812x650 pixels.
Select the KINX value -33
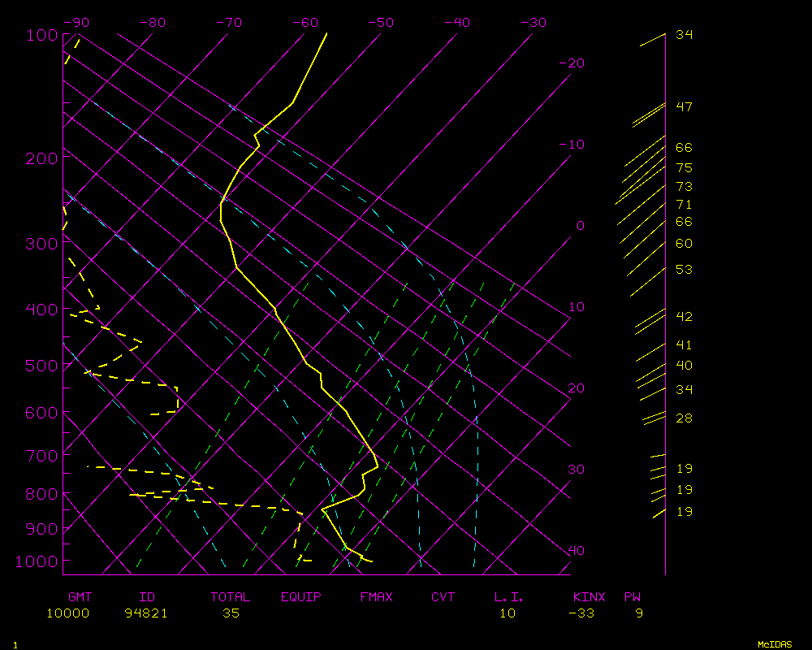[x=581, y=613]
